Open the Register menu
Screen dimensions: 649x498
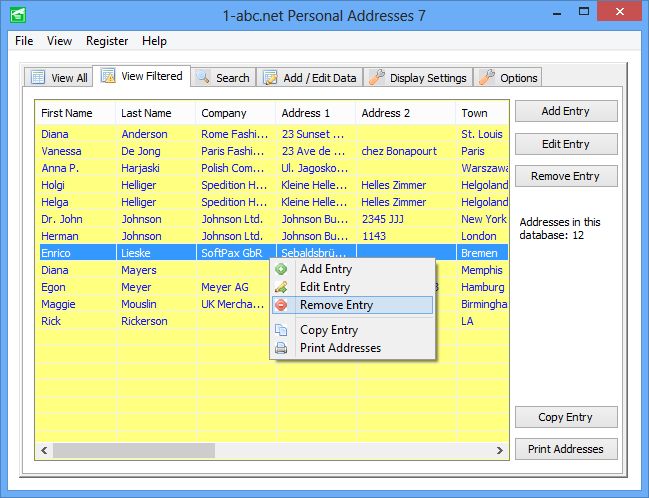107,41
